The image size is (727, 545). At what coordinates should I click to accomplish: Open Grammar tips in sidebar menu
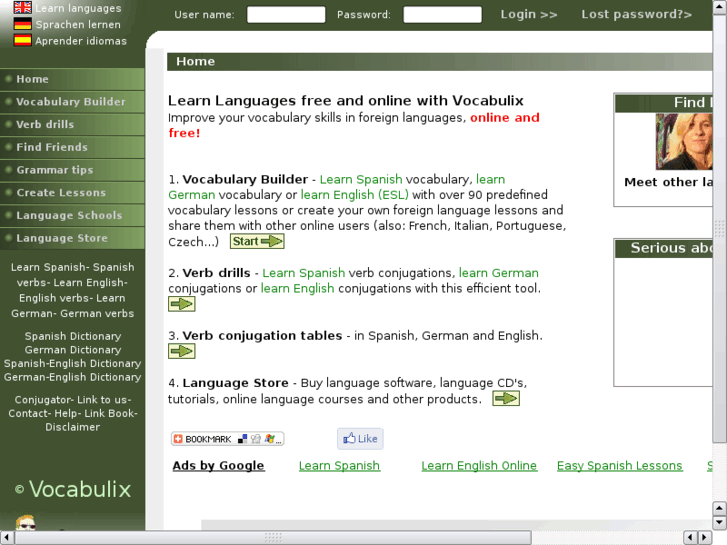click(72, 170)
